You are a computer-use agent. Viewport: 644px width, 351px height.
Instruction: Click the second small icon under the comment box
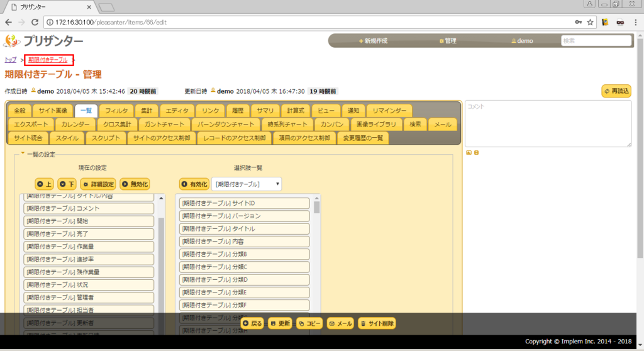477,152
